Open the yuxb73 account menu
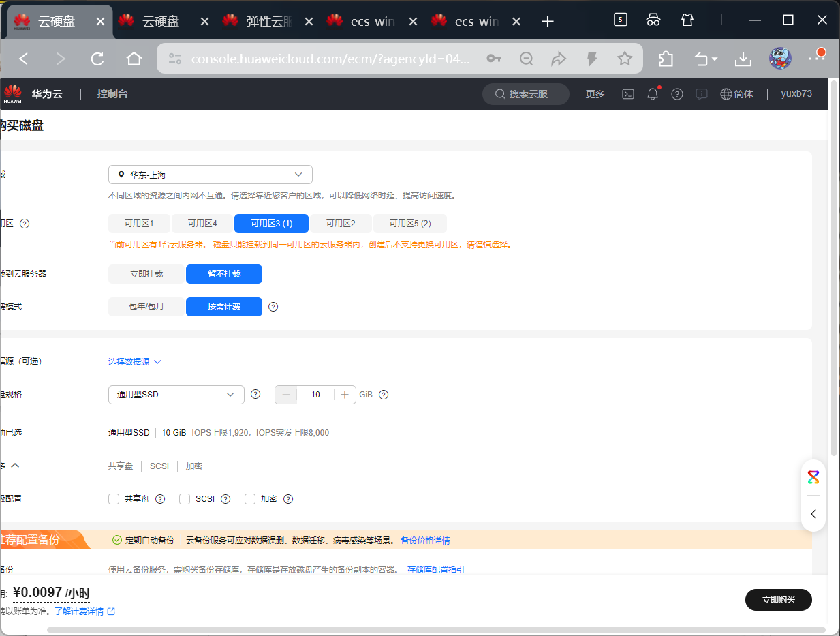The width and height of the screenshot is (840, 636). click(x=796, y=94)
